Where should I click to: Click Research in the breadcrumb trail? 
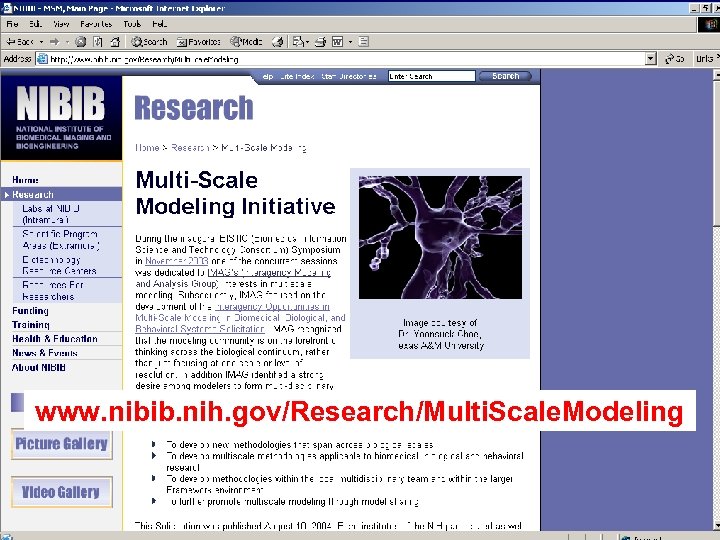[x=190, y=147]
